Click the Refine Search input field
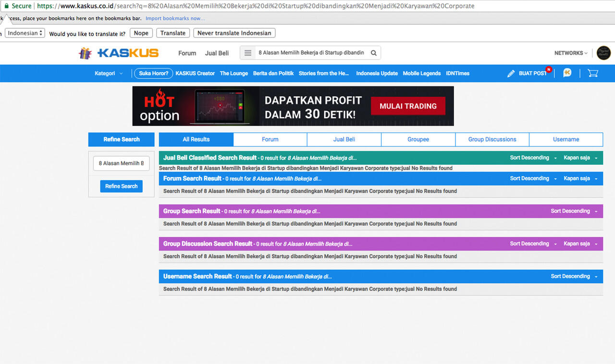The height and width of the screenshot is (364, 615). [121, 163]
